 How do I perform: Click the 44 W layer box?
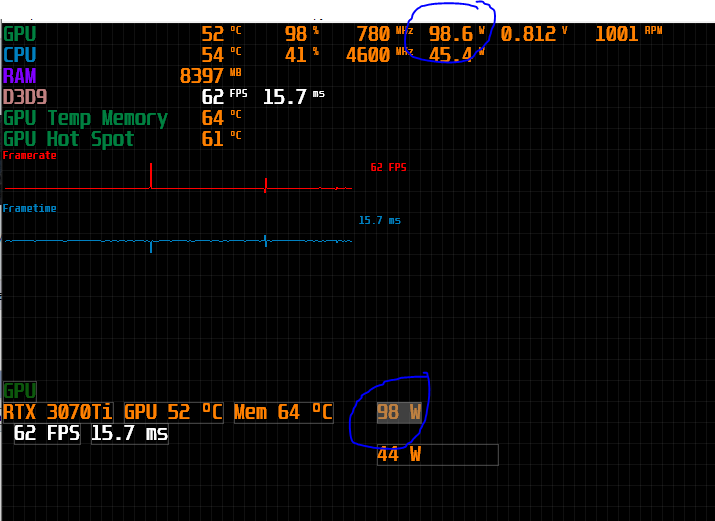pyautogui.click(x=438, y=454)
